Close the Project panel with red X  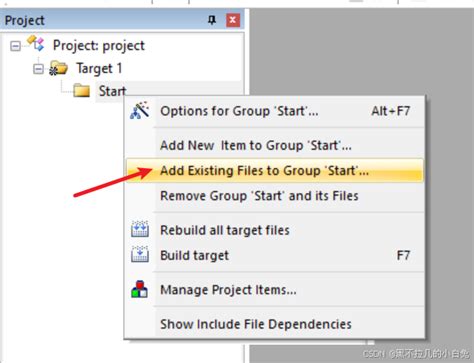(x=233, y=20)
